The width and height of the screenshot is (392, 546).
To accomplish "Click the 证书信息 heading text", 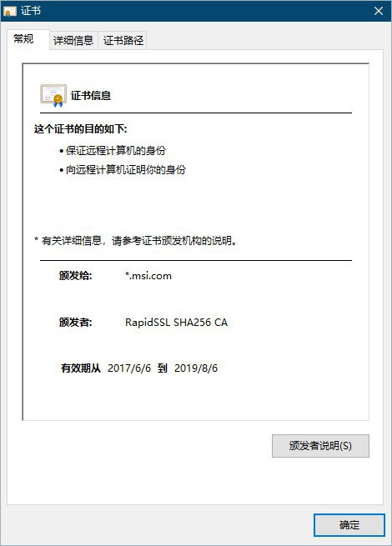I will click(91, 95).
